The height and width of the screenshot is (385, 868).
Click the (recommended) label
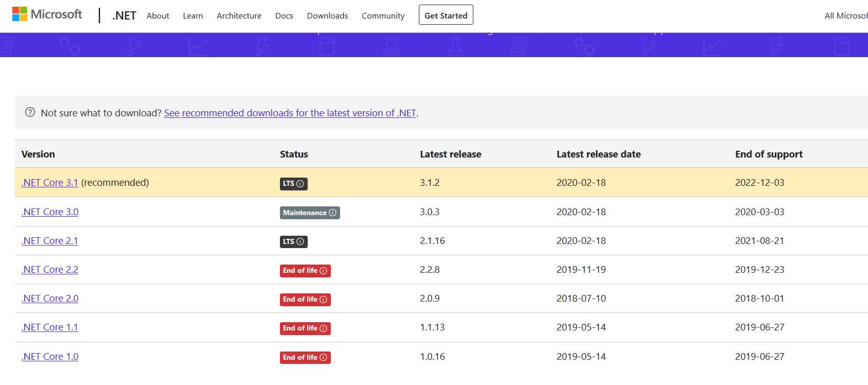(x=115, y=182)
